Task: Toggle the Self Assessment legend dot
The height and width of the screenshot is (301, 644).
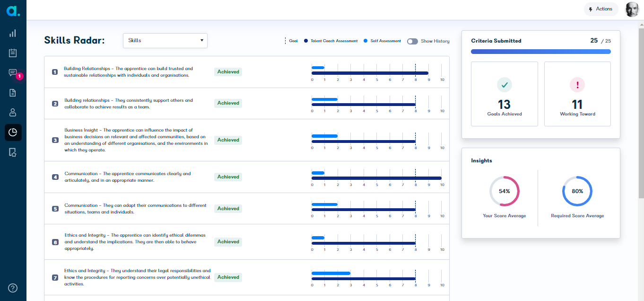Action: pos(365,41)
